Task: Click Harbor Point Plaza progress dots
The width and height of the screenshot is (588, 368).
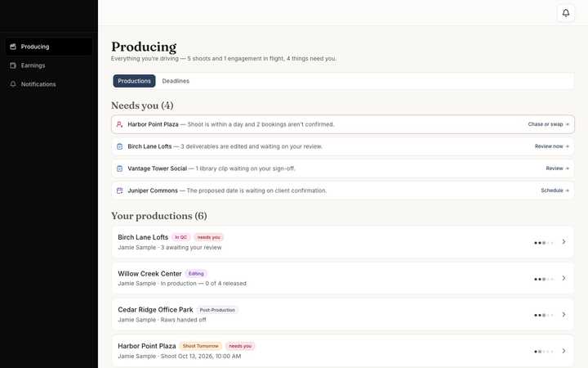Action: click(543, 352)
